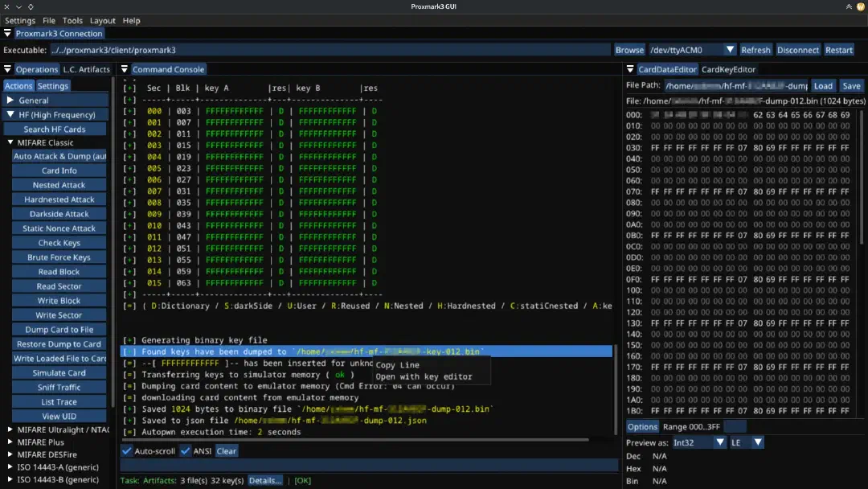Image resolution: width=868 pixels, height=489 pixels.
Task: Select the Options tab in card editor
Action: pyautogui.click(x=643, y=426)
